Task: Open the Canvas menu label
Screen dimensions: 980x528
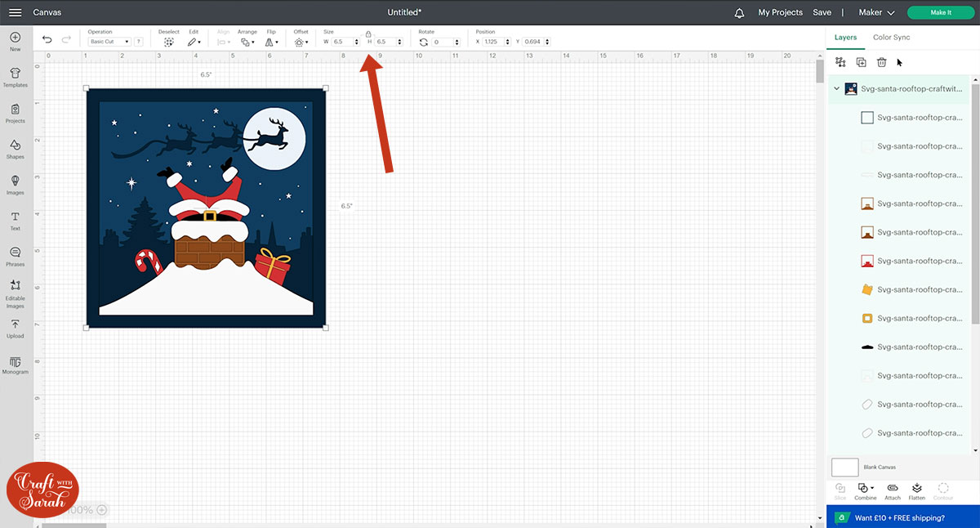Action: pos(47,13)
